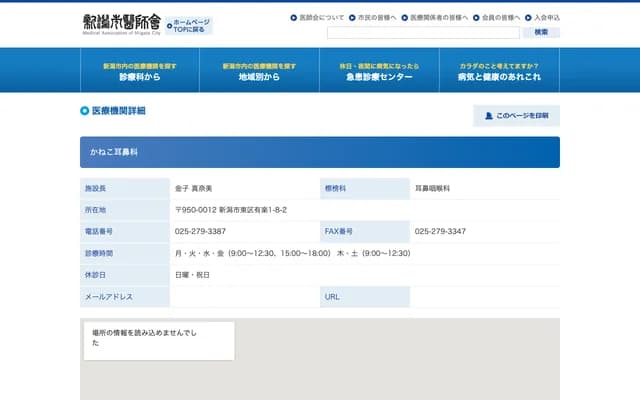Click the Niigata City Medical Association logo
The height and width of the screenshot is (400, 640).
point(121,24)
